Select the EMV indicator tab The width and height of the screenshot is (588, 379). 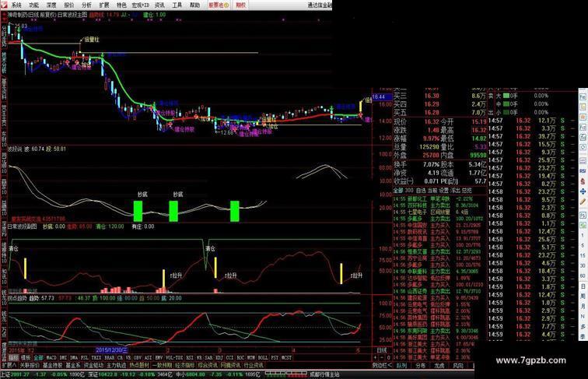(x=159, y=358)
